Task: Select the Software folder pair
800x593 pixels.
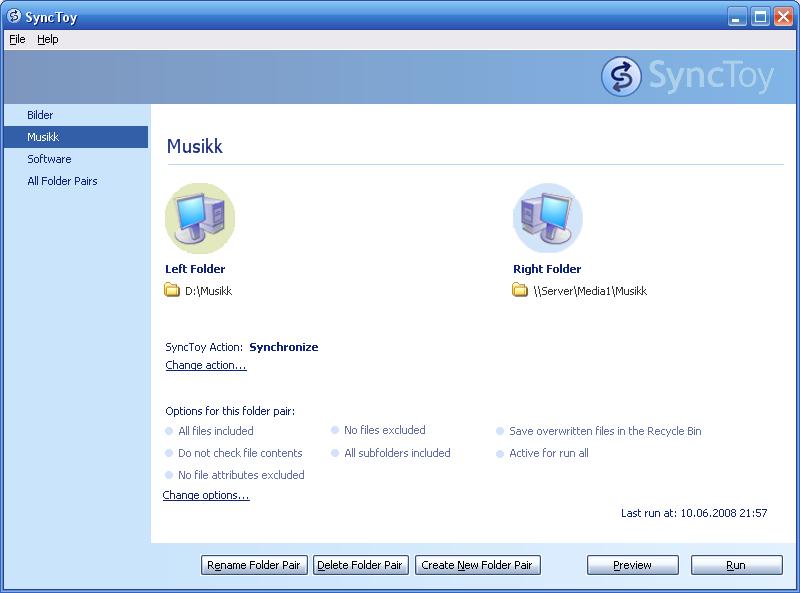Action: click(76, 159)
